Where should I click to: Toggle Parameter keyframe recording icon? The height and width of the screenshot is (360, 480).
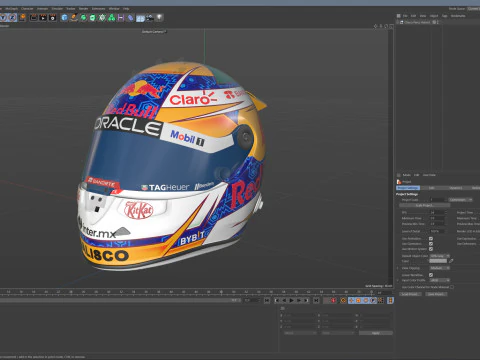coord(373,300)
